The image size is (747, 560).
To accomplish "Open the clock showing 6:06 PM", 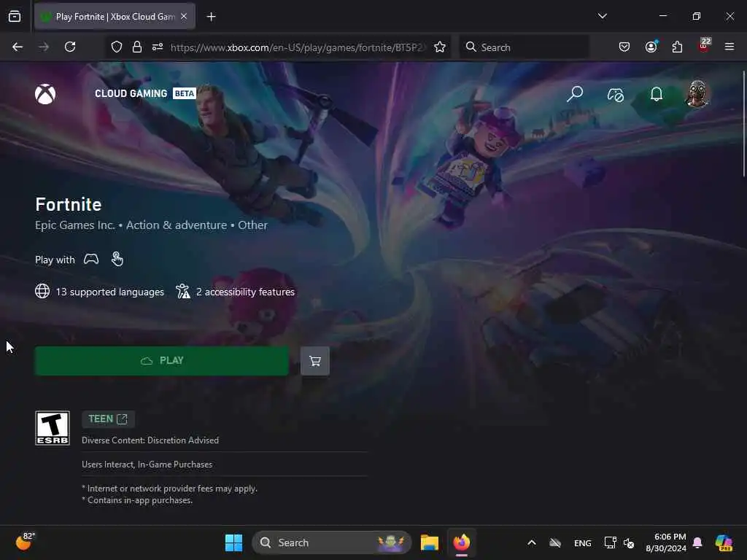I will [666, 542].
